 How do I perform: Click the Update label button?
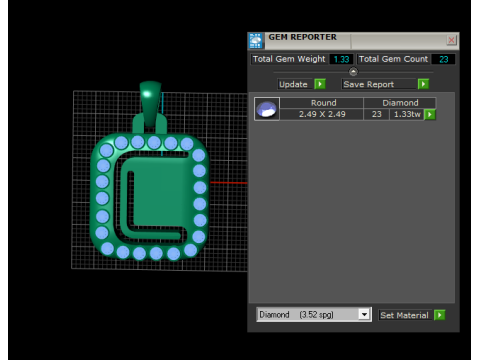[295, 84]
